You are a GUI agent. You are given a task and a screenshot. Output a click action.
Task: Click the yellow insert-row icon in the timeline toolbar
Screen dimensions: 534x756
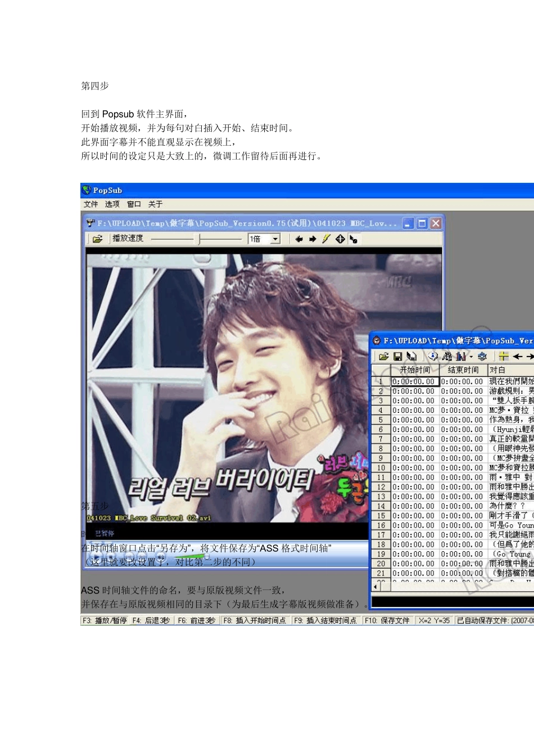[x=504, y=356]
